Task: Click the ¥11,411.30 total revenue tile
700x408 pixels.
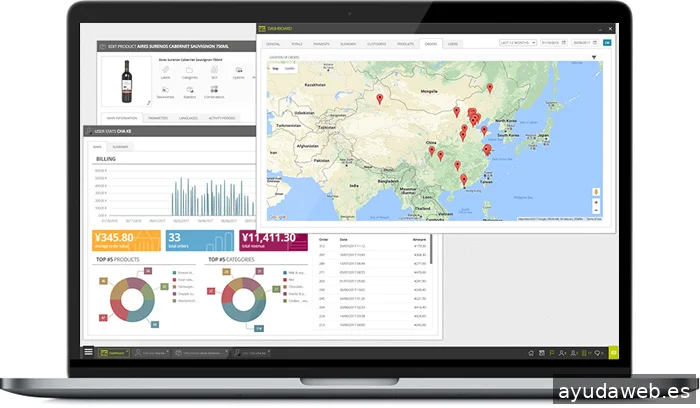Action: tap(273, 240)
